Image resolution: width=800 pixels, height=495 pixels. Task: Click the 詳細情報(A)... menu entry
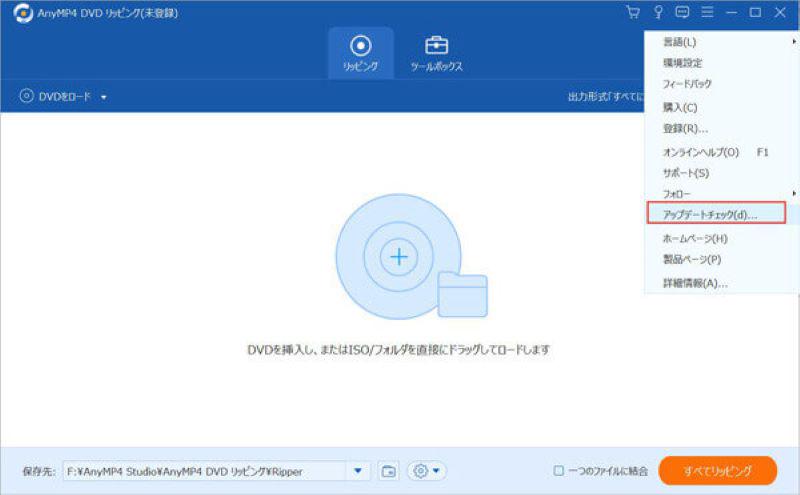tap(695, 283)
